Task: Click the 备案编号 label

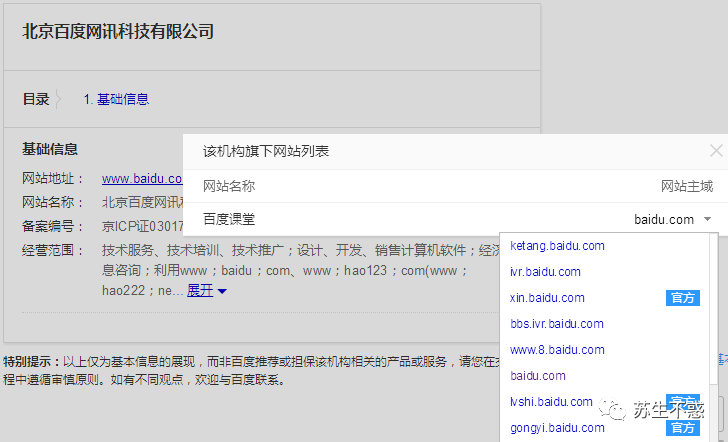Action: [x=52, y=226]
